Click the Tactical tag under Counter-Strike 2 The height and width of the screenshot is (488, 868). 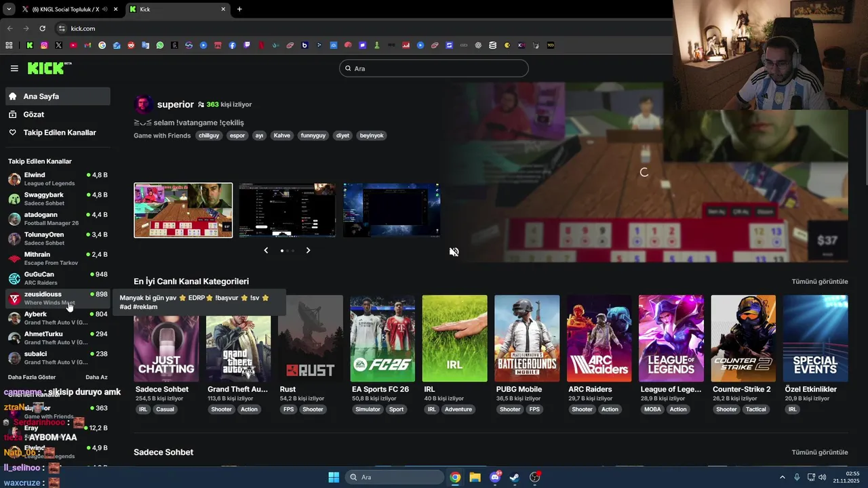click(x=755, y=409)
